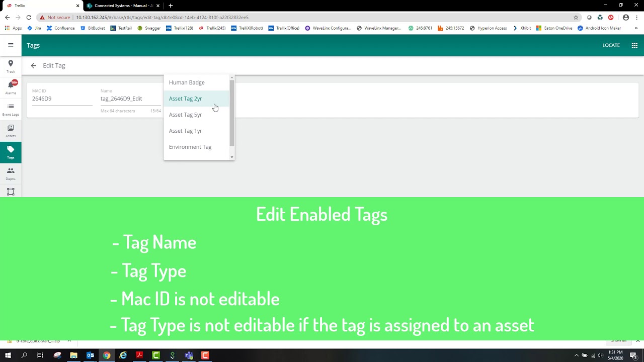Open the Event Logs sidebar section
The image size is (644, 362).
11,109
